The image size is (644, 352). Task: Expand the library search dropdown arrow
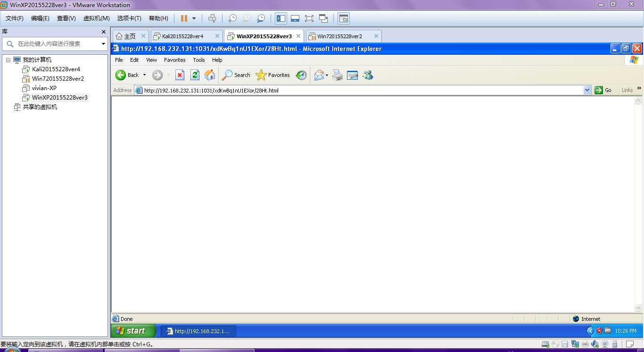tap(104, 44)
